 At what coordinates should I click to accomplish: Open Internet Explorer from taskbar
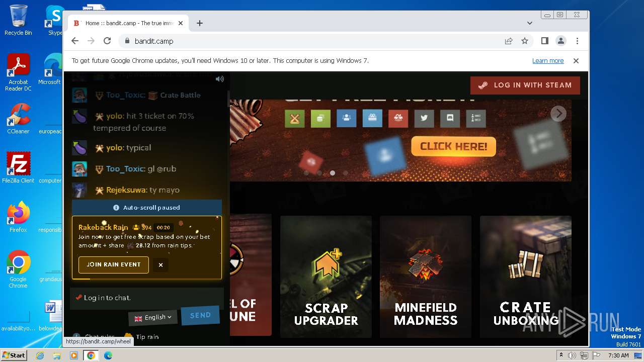click(x=40, y=355)
